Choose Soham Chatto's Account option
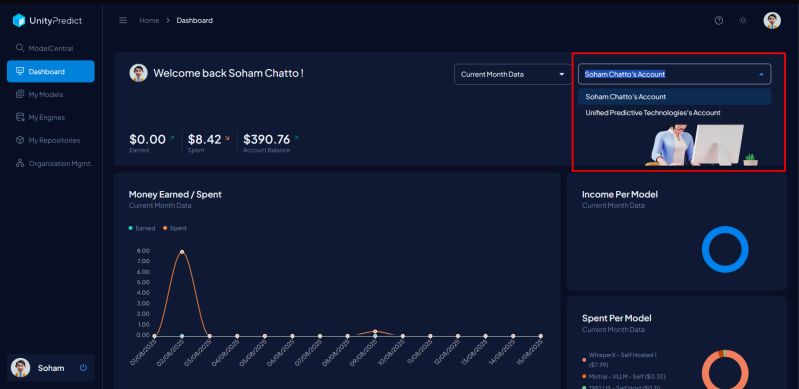 pyautogui.click(x=675, y=96)
